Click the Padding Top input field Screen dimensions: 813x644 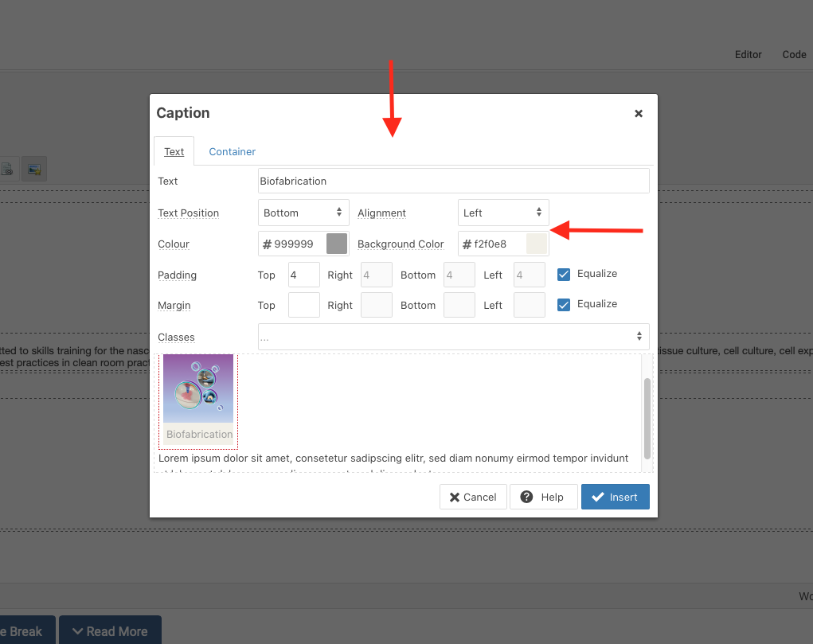[x=304, y=275]
